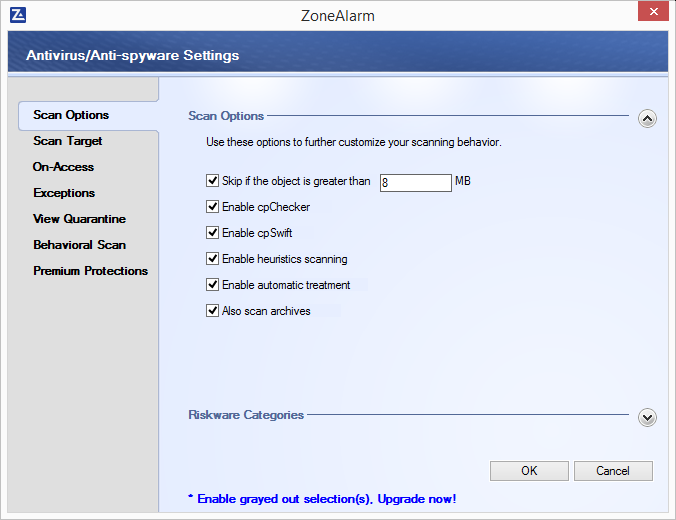
Task: Close the ZoneAlarm settings window
Action: [653, 11]
